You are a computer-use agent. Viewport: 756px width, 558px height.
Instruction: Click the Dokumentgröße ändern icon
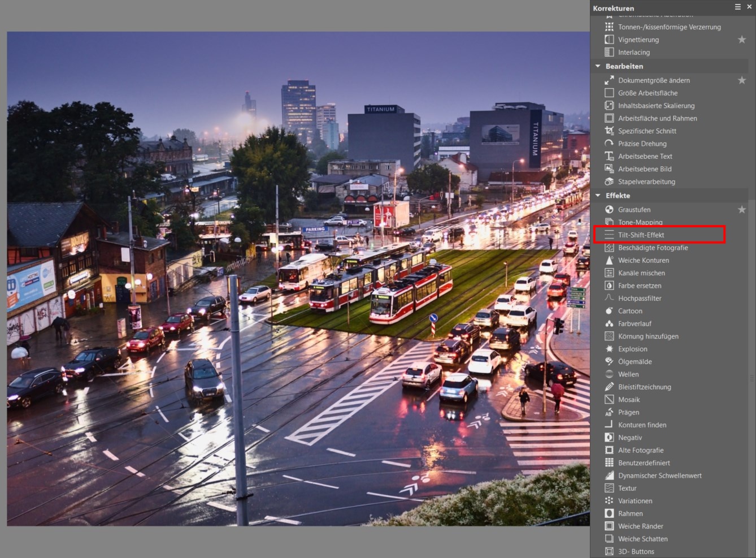coord(609,80)
